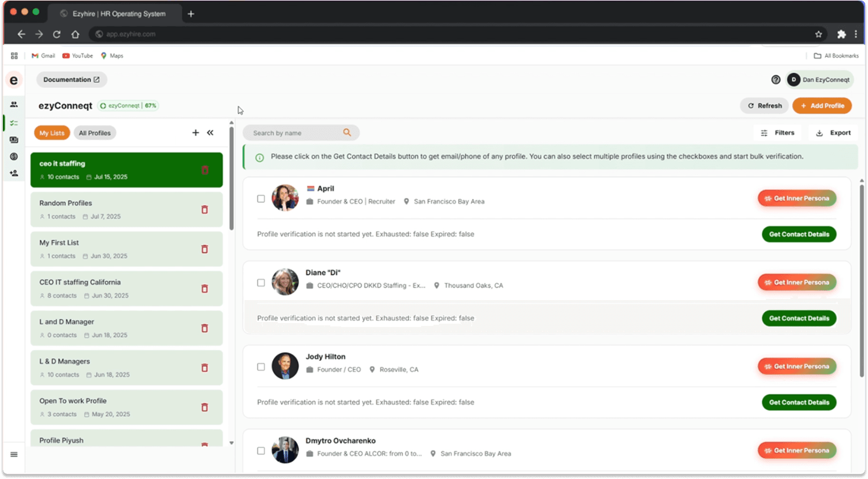Click the Ezyhire 'e' logo

[14, 80]
